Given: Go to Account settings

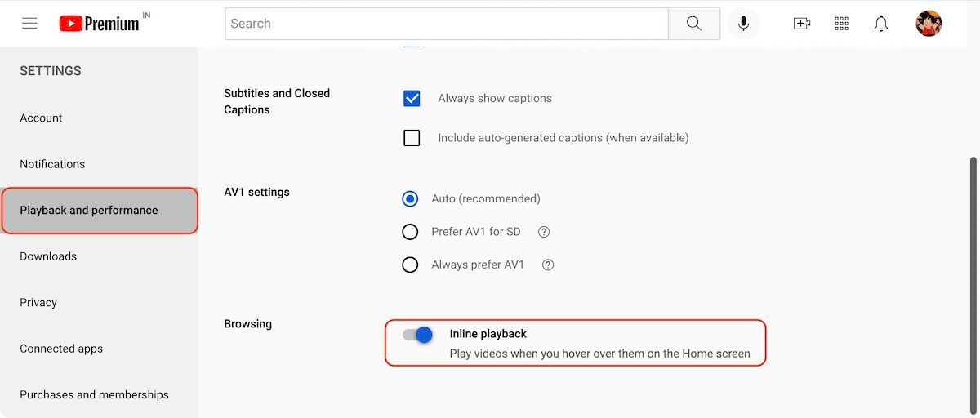Looking at the screenshot, I should coord(41,118).
